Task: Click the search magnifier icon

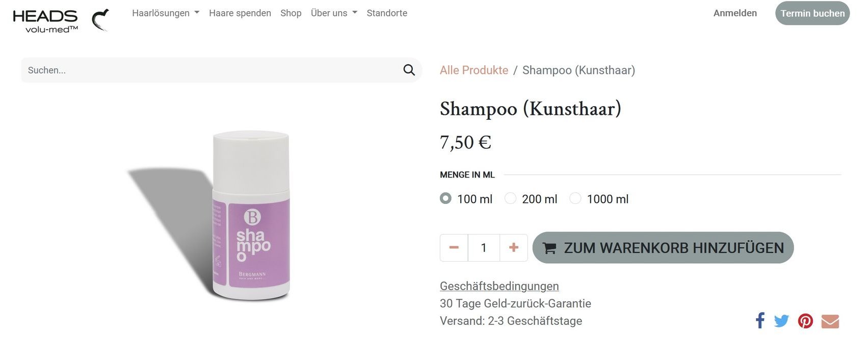Action: point(409,70)
